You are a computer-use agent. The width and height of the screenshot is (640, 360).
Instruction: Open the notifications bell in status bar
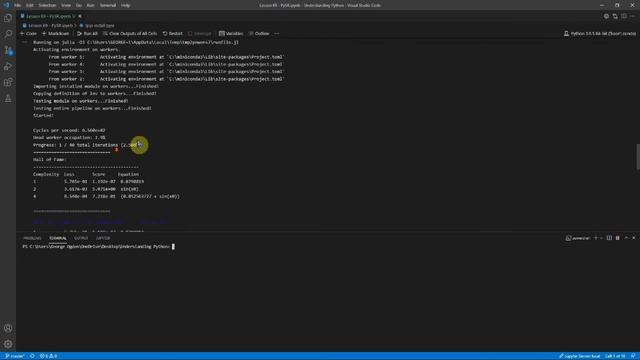(633, 356)
